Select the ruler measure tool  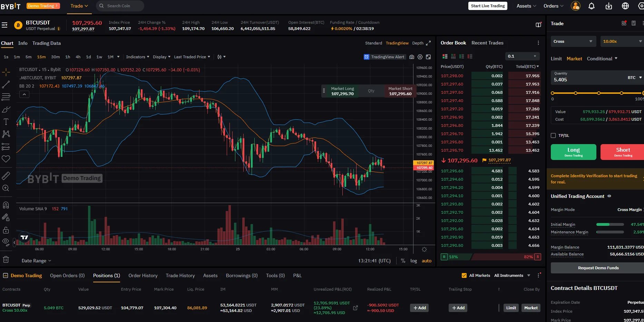[x=6, y=176]
